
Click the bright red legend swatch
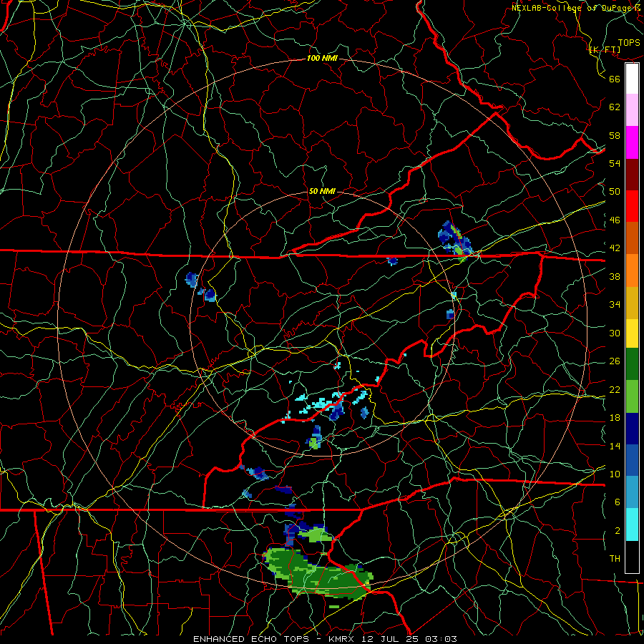pos(632,206)
